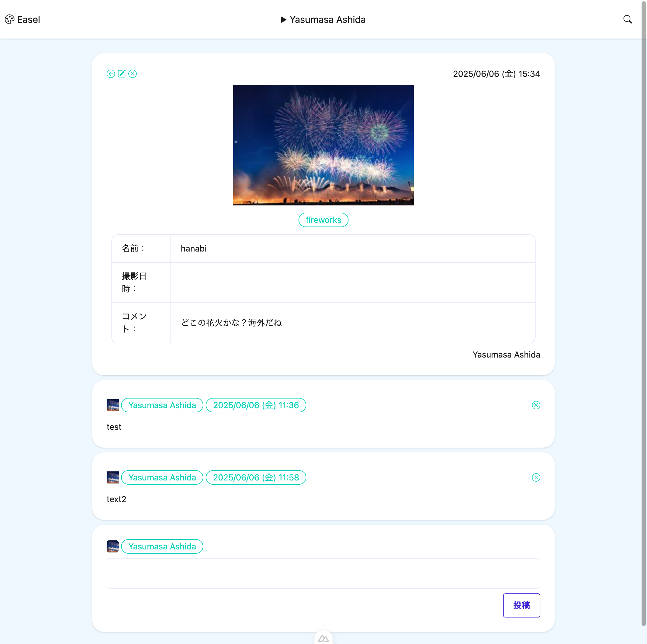Viewport: 647px width, 644px height.
Task: Click the delete X icon near the edit pencil
Action: (133, 74)
